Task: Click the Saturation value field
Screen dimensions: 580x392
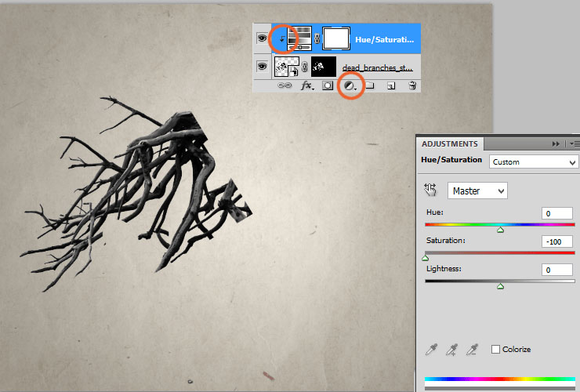Action: [557, 241]
